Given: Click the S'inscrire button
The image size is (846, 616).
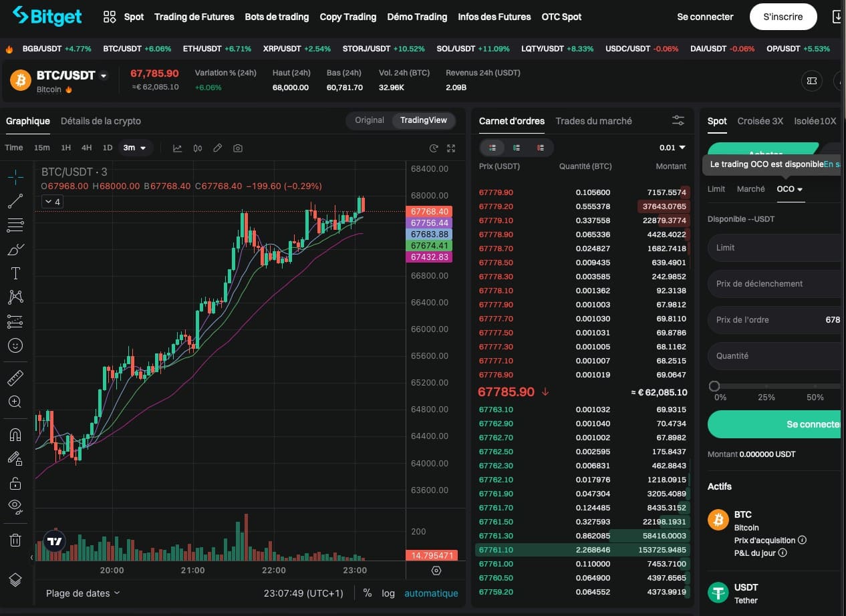Looking at the screenshot, I should (x=783, y=17).
